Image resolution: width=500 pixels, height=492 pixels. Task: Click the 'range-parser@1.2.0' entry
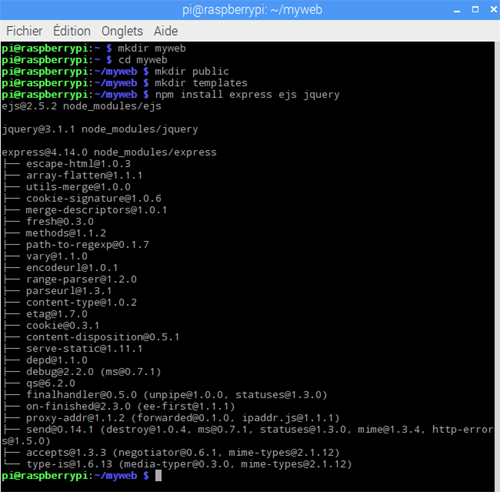tap(81, 280)
